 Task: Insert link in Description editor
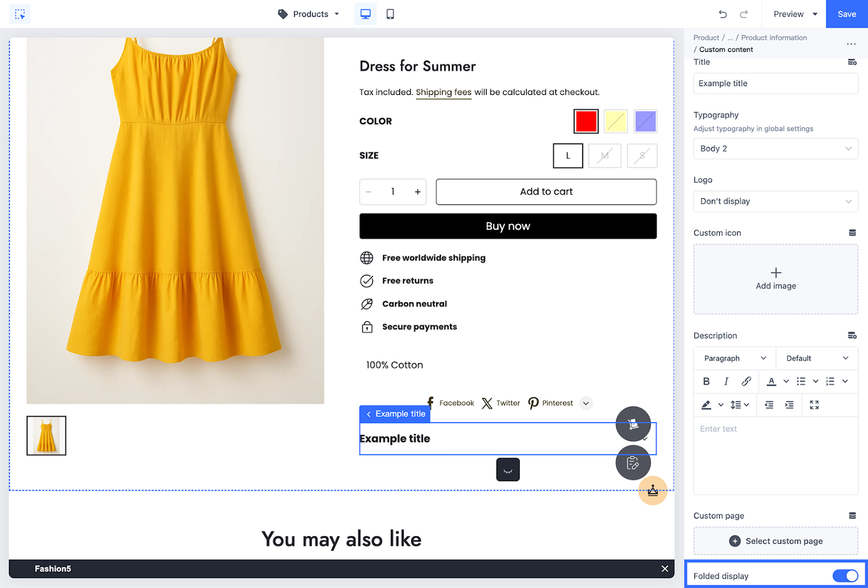tap(746, 381)
